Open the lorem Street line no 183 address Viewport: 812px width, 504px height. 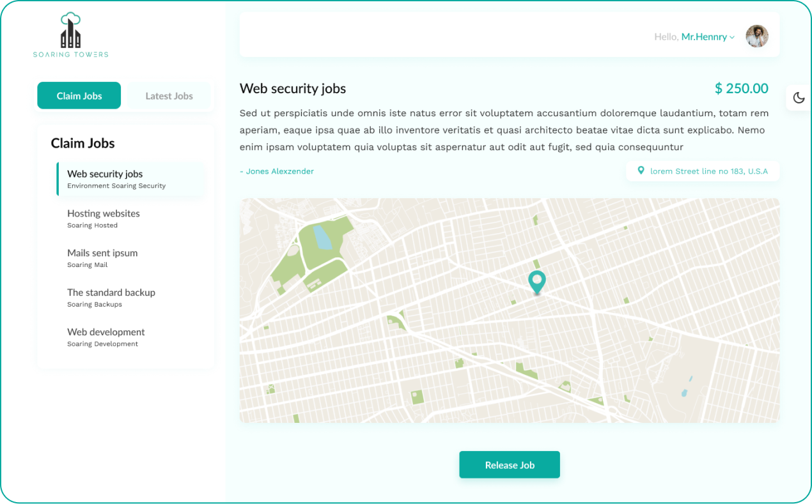click(709, 171)
